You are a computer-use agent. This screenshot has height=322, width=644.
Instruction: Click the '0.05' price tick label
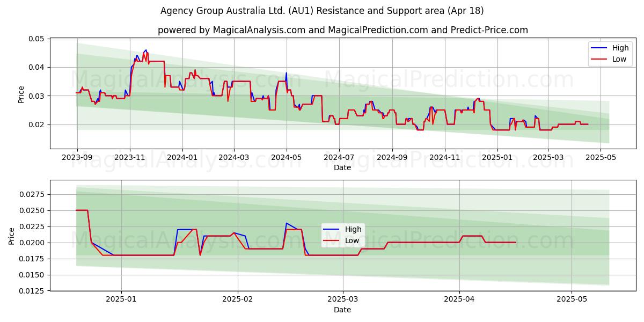(36, 39)
